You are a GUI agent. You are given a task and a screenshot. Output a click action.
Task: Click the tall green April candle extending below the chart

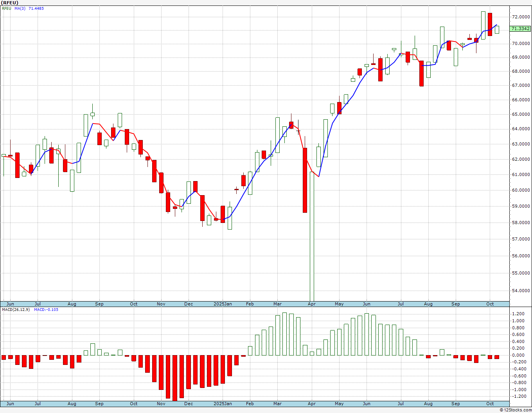pyautogui.click(x=312, y=236)
